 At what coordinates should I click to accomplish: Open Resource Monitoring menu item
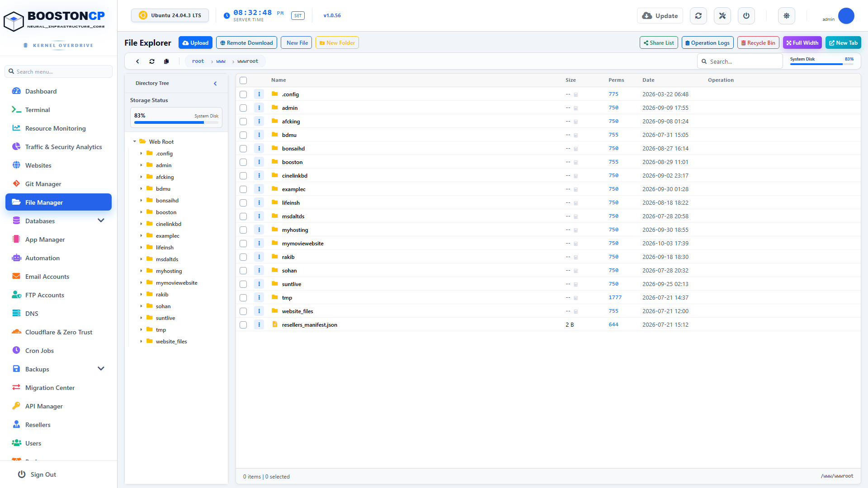[x=58, y=128]
